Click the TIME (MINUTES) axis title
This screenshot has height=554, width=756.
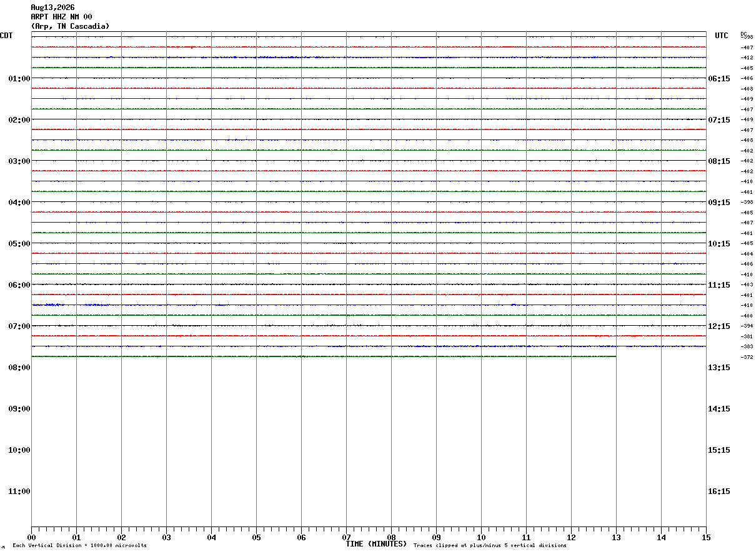pyautogui.click(x=376, y=544)
